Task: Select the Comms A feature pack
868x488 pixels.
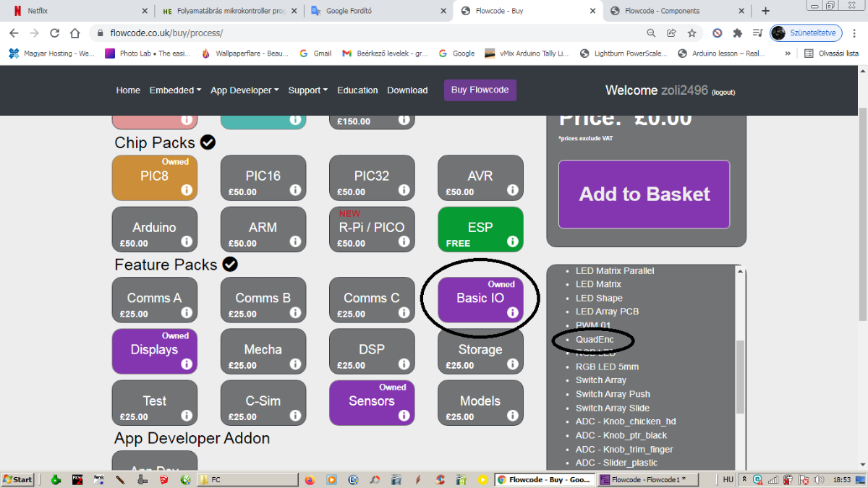Action: [155, 300]
